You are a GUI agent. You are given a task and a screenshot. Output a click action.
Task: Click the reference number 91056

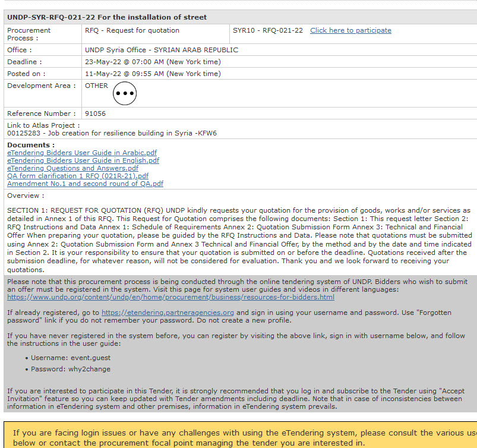click(95, 113)
